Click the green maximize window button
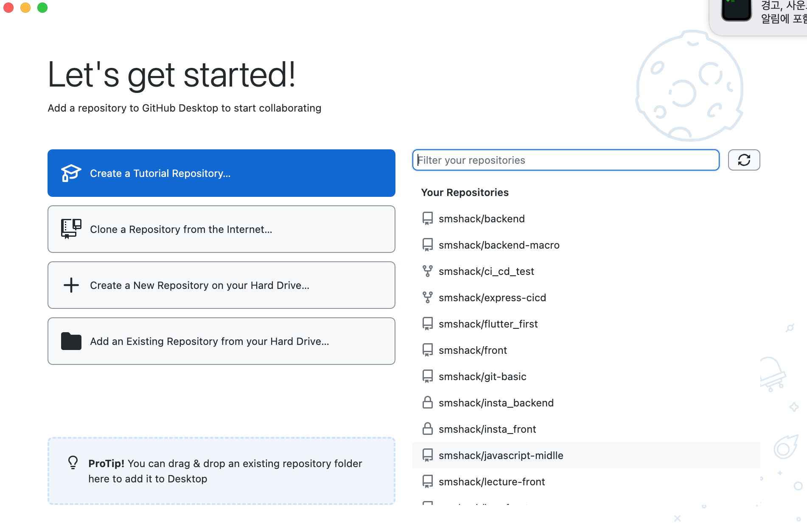Image resolution: width=807 pixels, height=532 pixels. (x=42, y=8)
